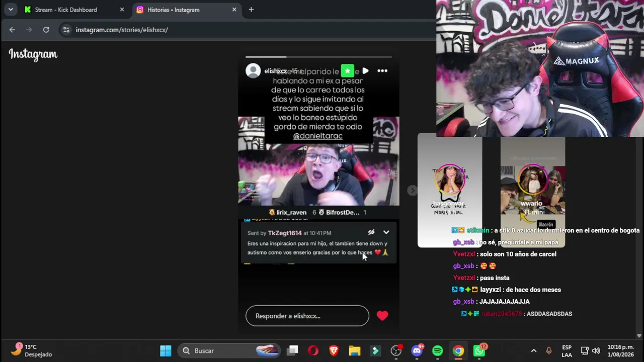
Task: Open the weather widget showing 13°C
Action: tap(32, 350)
